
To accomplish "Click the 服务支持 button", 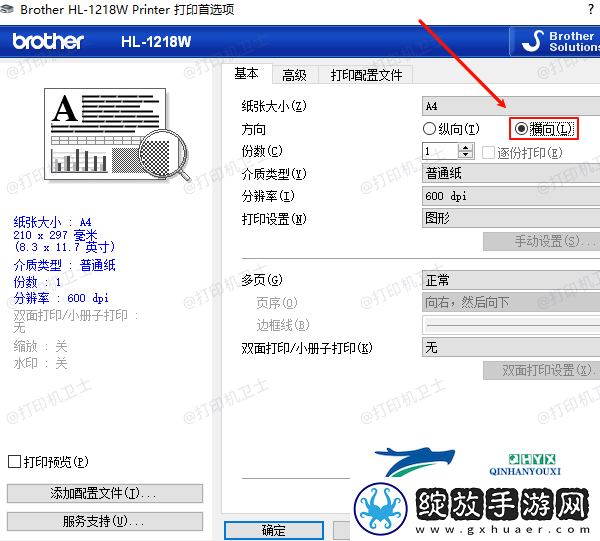I will point(105,521).
